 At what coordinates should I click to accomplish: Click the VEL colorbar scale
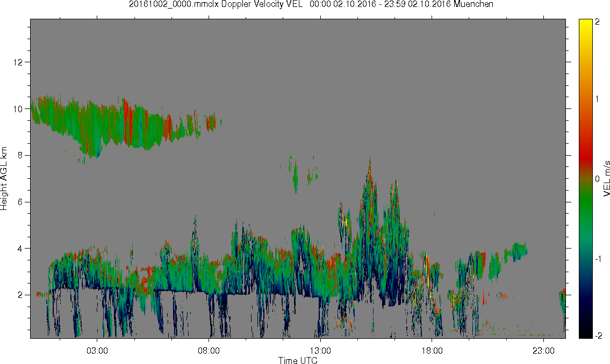pos(585,179)
